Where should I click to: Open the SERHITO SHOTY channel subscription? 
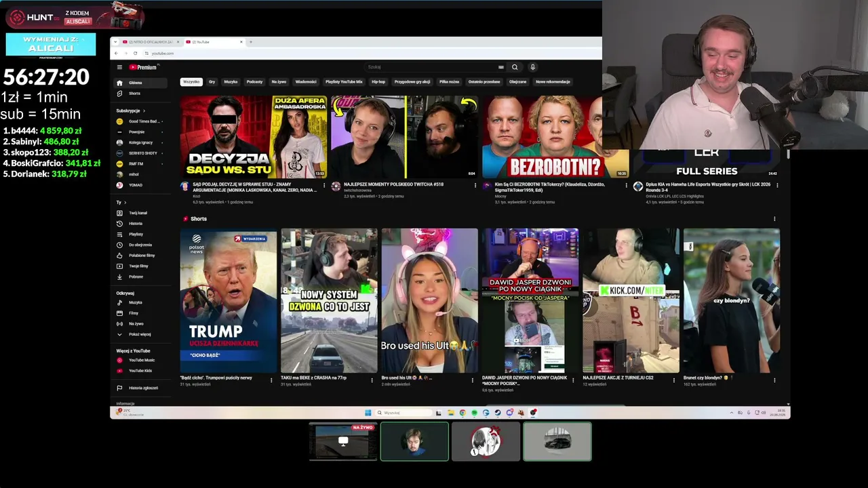coord(139,153)
